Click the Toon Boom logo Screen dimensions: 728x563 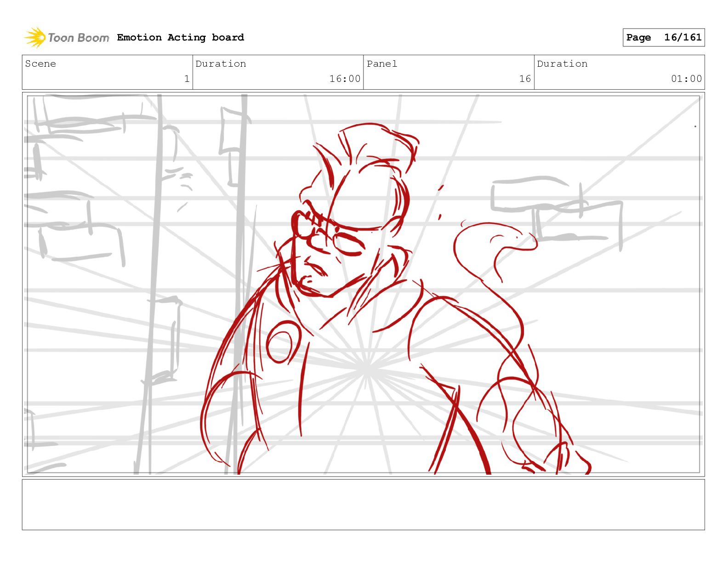[67, 37]
